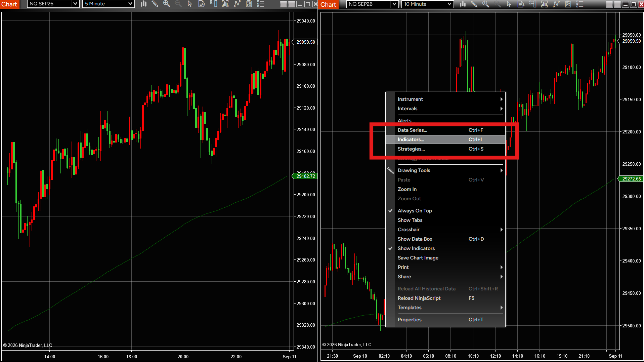Image resolution: width=644 pixels, height=362 pixels.
Task: Select Reload NinjaScript entry
Action: [445, 298]
